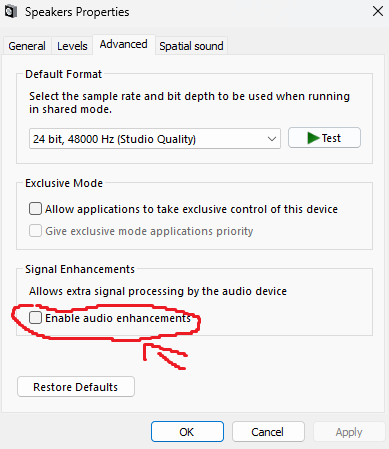The width and height of the screenshot is (389, 449).
Task: Click 'Select the sample rate and bit depth' text
Action: [189, 103]
